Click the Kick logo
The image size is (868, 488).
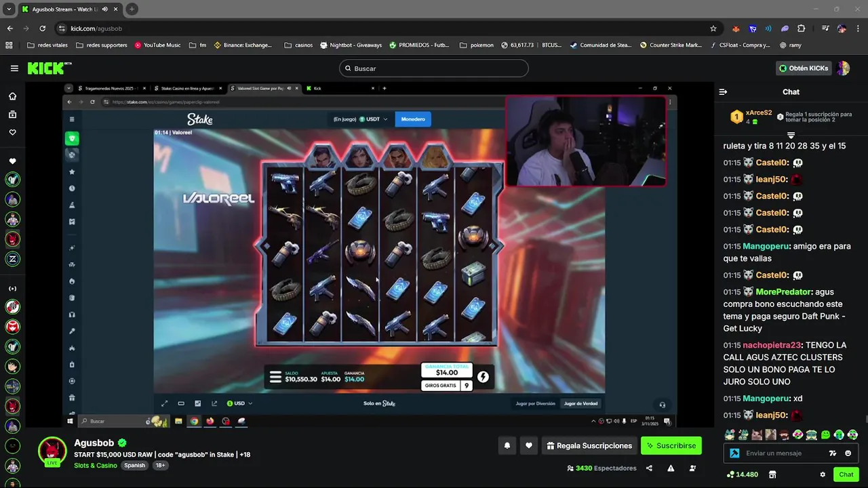(49, 68)
